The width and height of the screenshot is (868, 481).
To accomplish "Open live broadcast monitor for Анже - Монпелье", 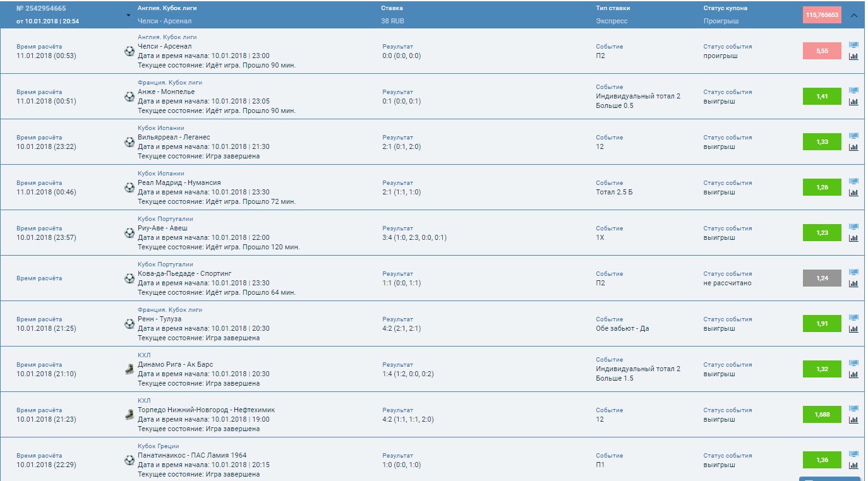I will coord(853,90).
